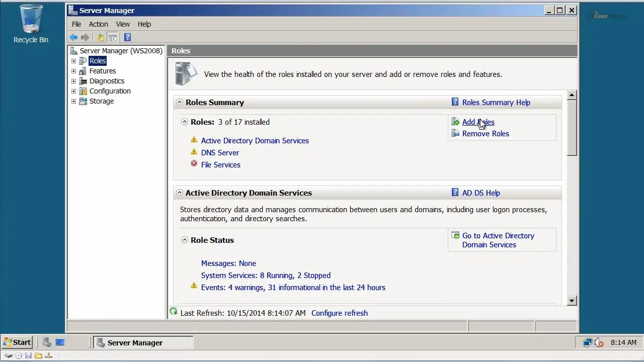The height and width of the screenshot is (362, 644).
Task: Click the Active Directory Domain Services role link
Action: tap(255, 140)
